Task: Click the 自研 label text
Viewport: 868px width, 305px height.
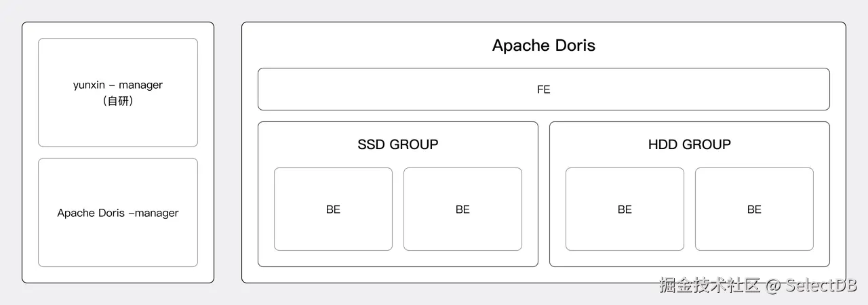Action: click(118, 101)
